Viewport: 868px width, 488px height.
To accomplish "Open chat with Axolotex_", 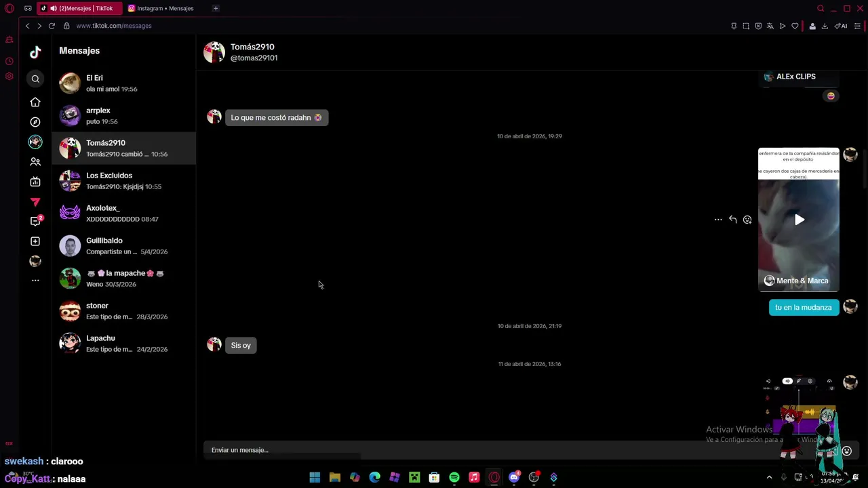I will coord(124,213).
